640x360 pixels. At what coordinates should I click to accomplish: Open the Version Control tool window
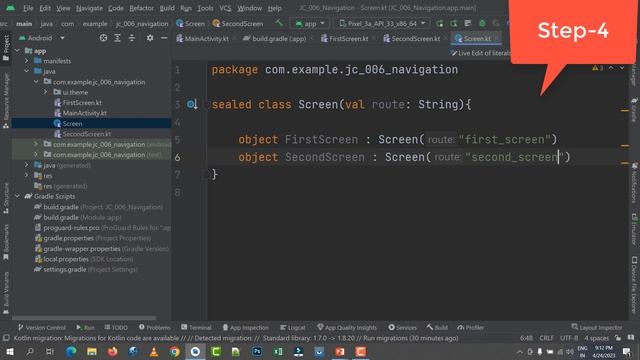click(x=42, y=328)
